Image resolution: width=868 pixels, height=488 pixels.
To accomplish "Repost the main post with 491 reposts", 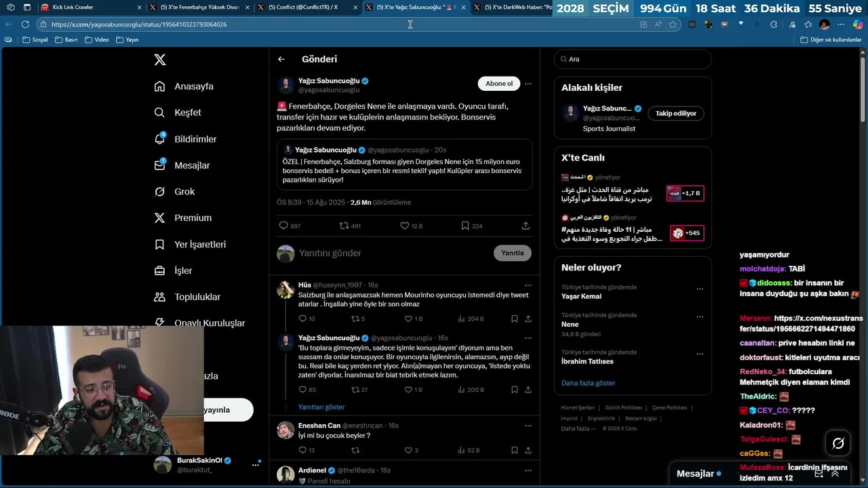I will pos(350,226).
